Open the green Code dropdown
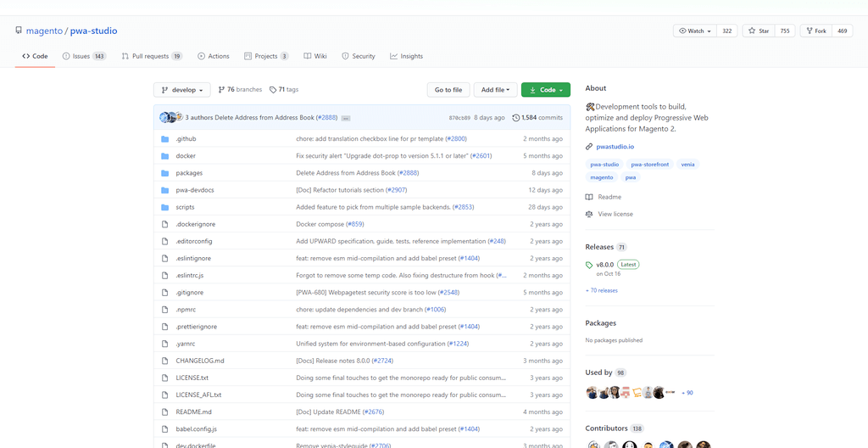868x448 pixels. tap(546, 90)
